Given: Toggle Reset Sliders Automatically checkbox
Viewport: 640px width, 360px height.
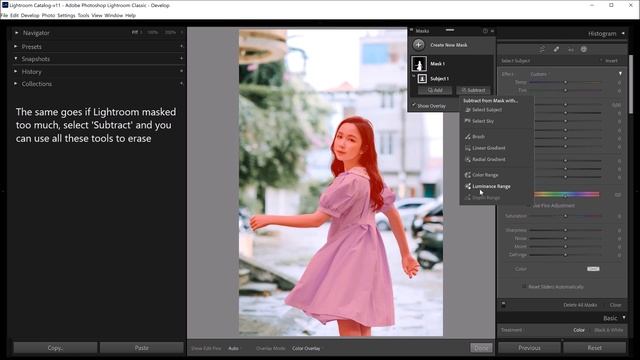Looking at the screenshot, I should tap(524, 287).
